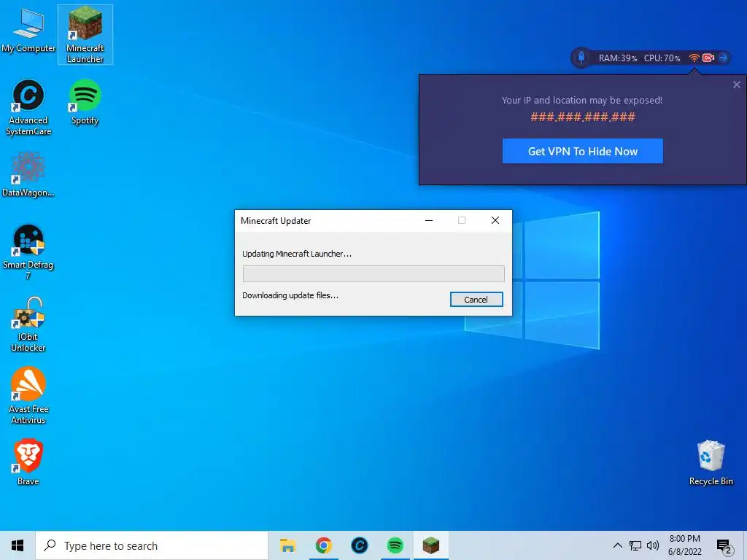Viewport: 747px width, 560px height.
Task: Select the Smart Defrag 7 desktop shortcut
Action: click(28, 252)
